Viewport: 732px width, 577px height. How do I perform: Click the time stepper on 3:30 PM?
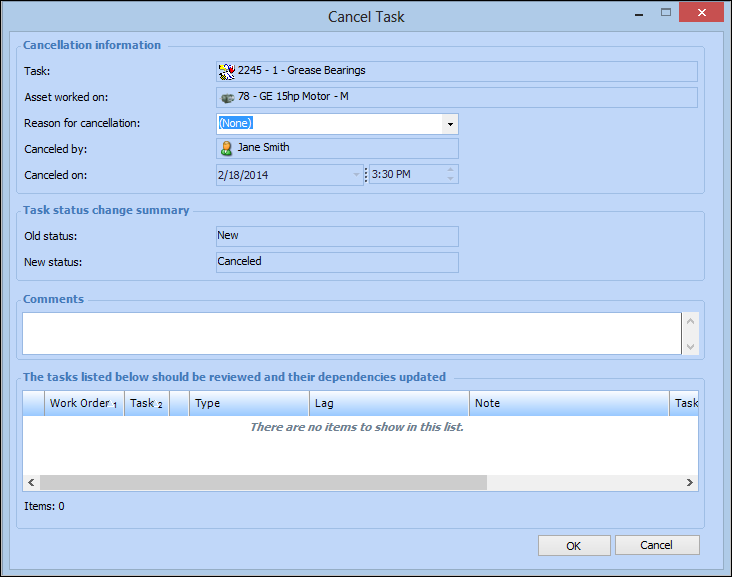pos(451,174)
